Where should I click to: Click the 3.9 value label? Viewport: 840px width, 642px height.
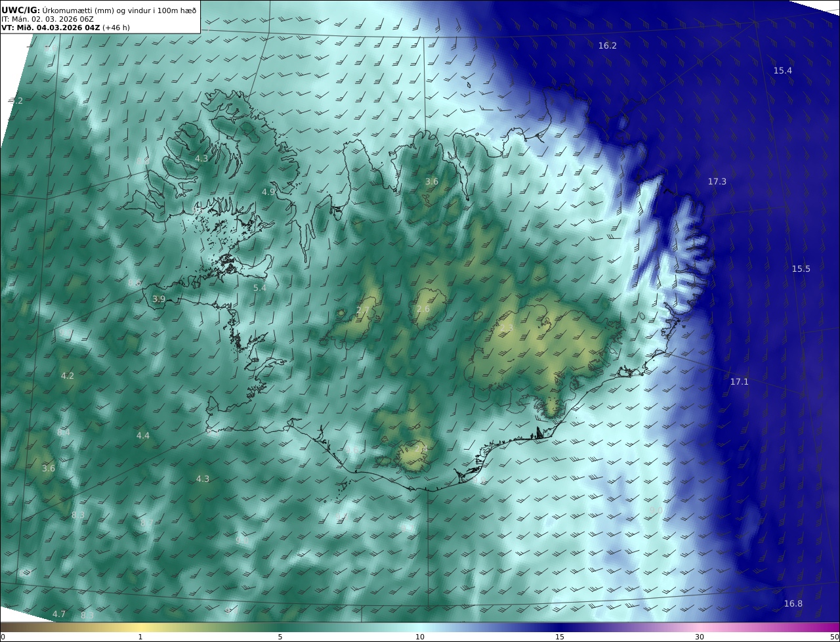pos(159,299)
